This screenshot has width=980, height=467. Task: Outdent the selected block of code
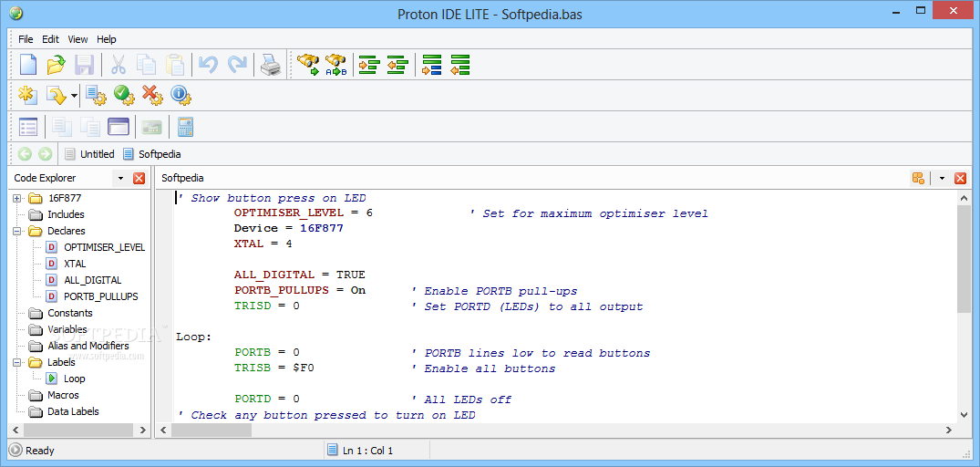click(397, 65)
